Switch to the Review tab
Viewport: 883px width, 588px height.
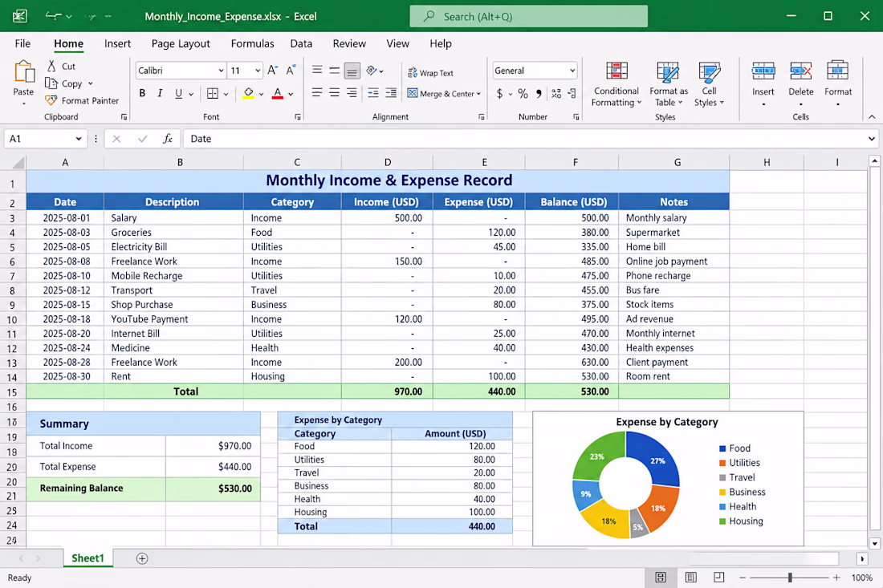pyautogui.click(x=349, y=43)
